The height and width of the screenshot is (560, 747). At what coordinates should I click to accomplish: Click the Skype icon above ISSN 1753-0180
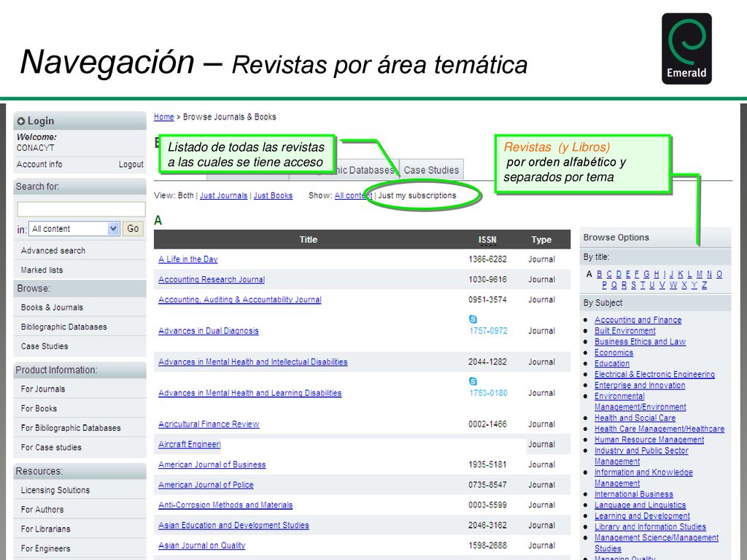[473, 381]
